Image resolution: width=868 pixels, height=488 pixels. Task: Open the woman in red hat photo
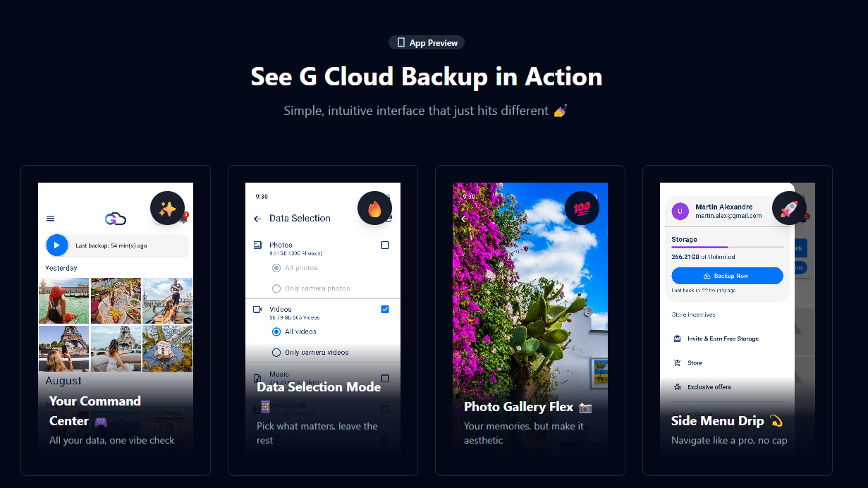tap(64, 300)
